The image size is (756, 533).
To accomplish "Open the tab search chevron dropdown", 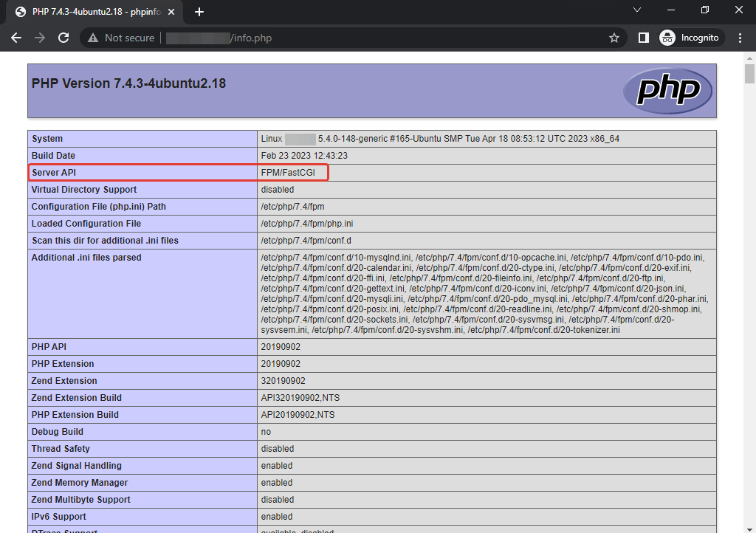I will click(x=637, y=10).
